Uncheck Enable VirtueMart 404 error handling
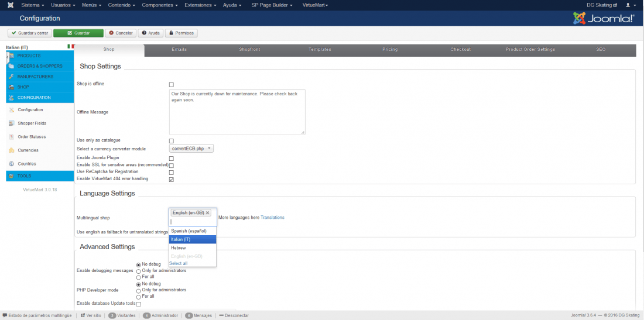Image resolution: width=644 pixels, height=320 pixels. [172, 179]
